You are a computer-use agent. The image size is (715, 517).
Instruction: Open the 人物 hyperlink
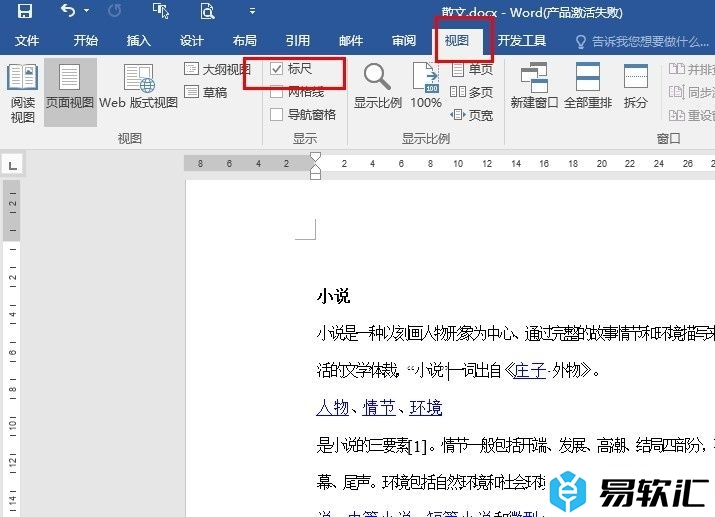click(x=332, y=407)
